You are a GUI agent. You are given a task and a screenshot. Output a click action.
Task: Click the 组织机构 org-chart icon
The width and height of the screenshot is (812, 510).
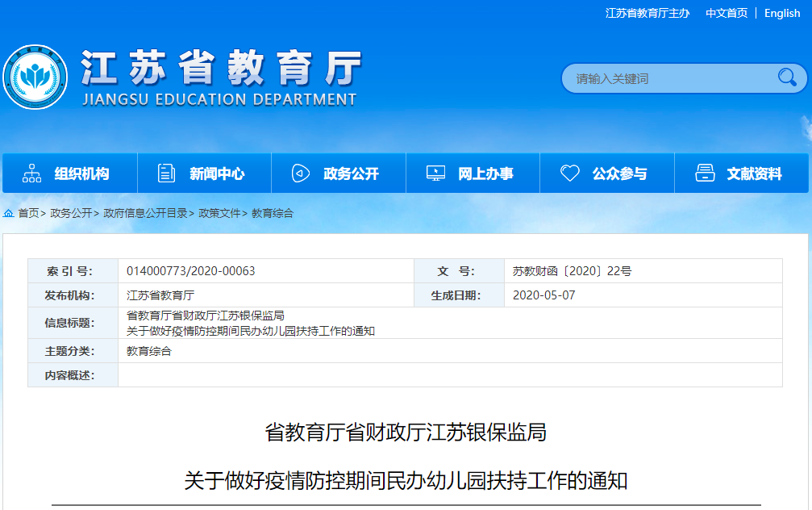pos(31,173)
